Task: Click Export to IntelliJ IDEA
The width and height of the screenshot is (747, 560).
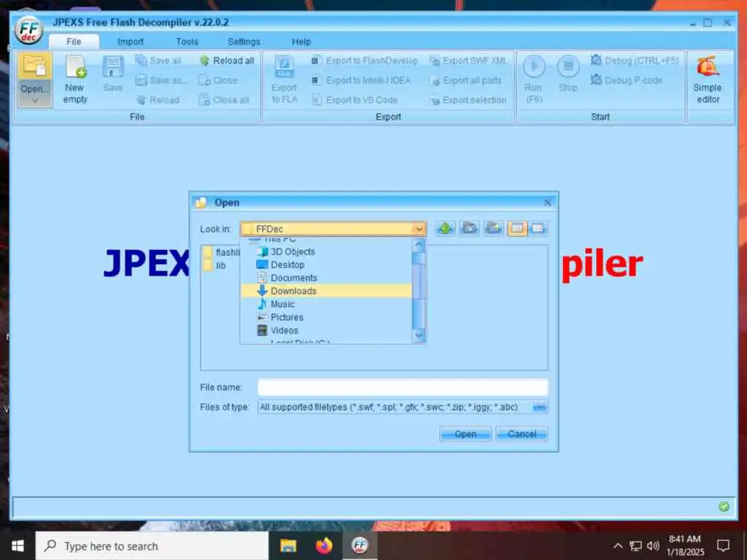Action: (361, 80)
